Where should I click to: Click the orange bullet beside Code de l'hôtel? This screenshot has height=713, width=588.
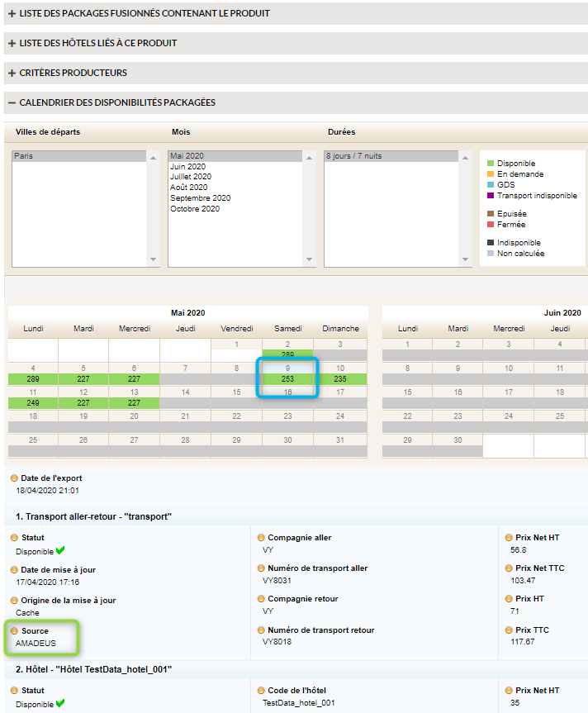261,691
